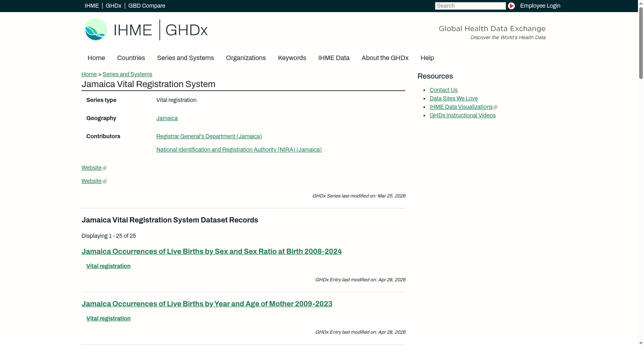Open IHME link in top bar

92,6
